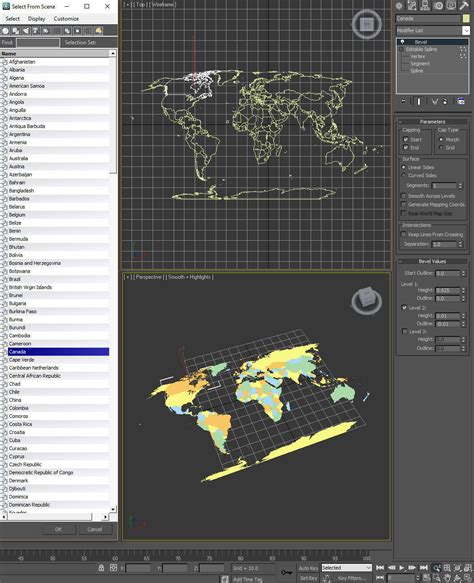Toggle the Bevel modifier lightbulb visibility

point(402,42)
